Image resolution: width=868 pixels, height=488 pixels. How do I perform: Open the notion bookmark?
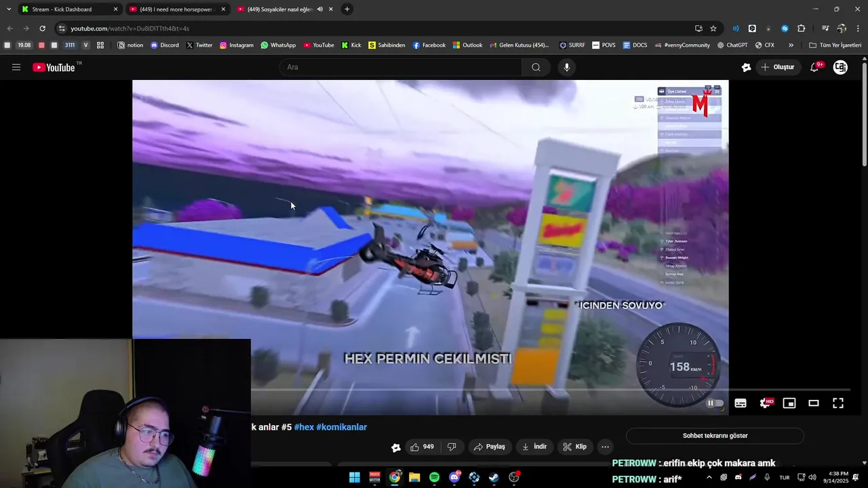coord(130,45)
